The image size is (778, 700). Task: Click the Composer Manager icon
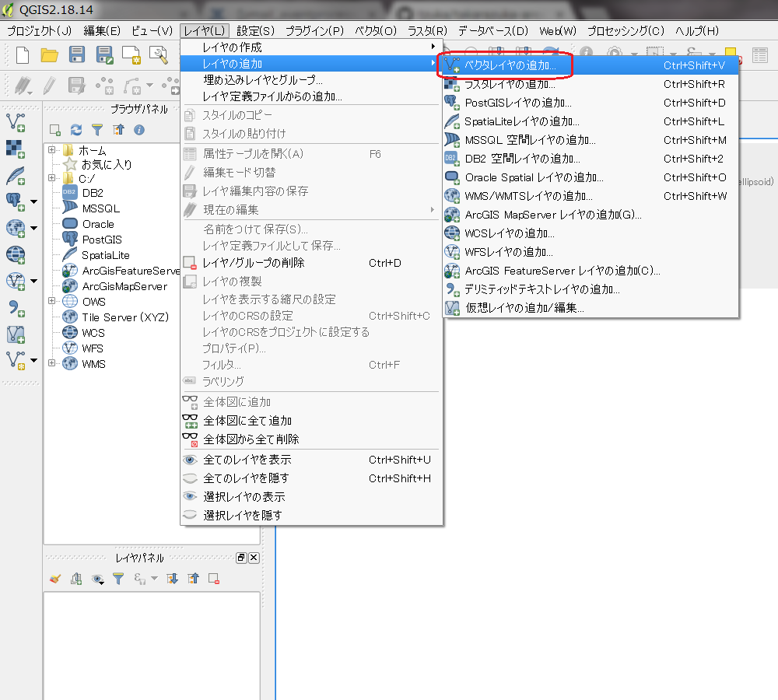pos(159,55)
